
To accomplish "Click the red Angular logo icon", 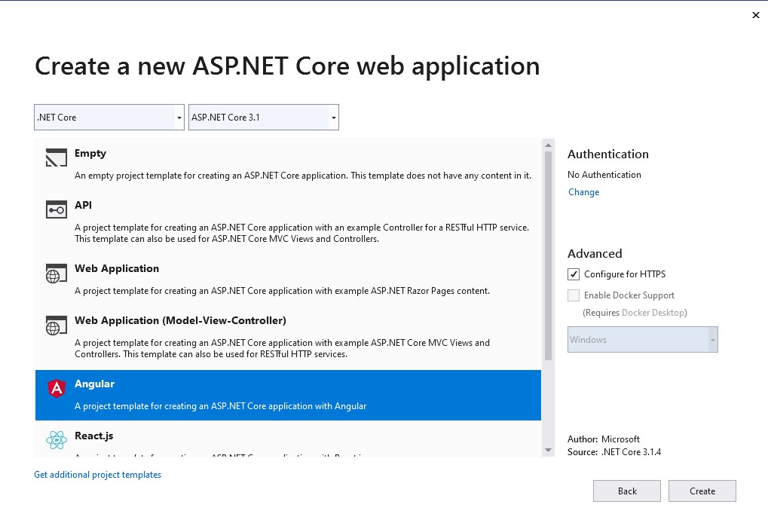I will pyautogui.click(x=57, y=389).
